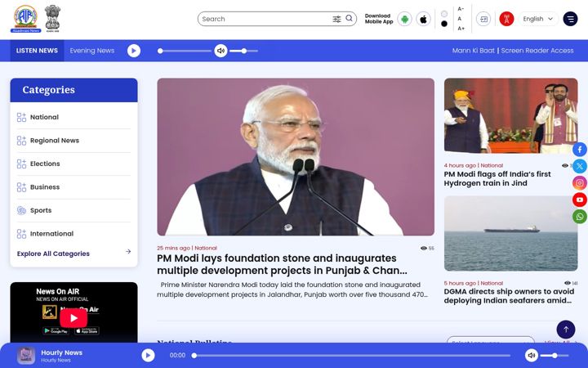Open the hamburger menu button
The image size is (588, 368).
tap(570, 19)
